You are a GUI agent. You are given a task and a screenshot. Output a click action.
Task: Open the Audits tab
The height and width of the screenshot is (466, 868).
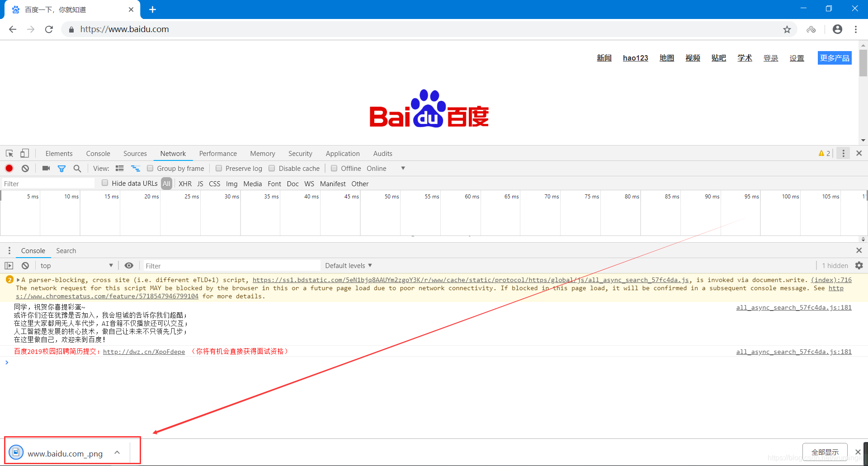(382, 154)
